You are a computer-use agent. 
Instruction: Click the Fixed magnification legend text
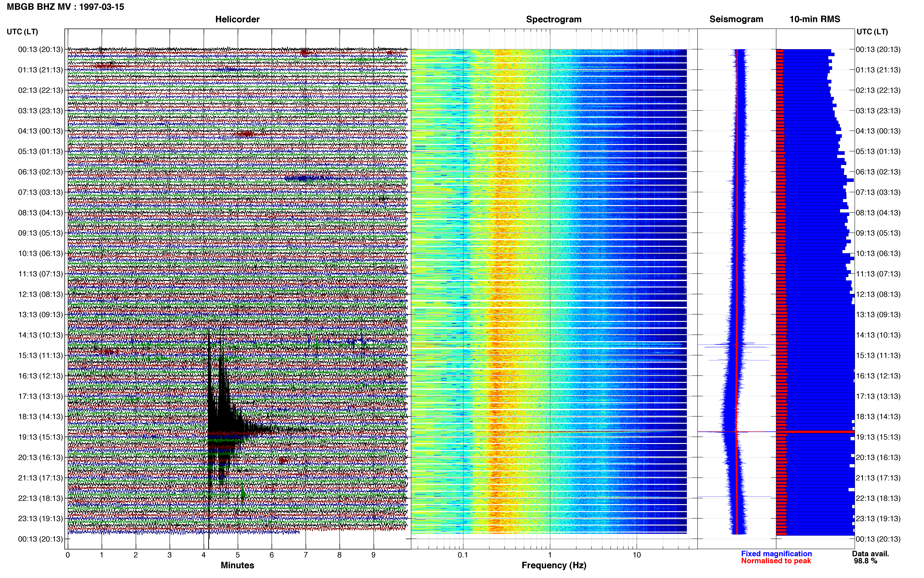coord(776,554)
